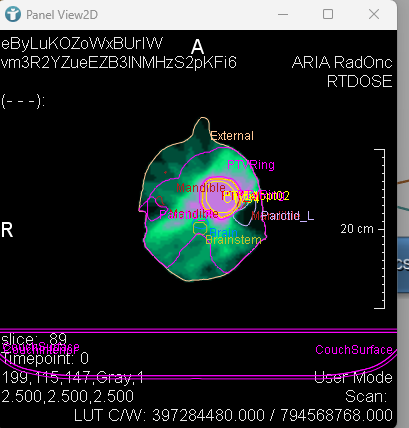Click the RTDOSE modality annotation
409x428 pixels.
click(x=359, y=81)
